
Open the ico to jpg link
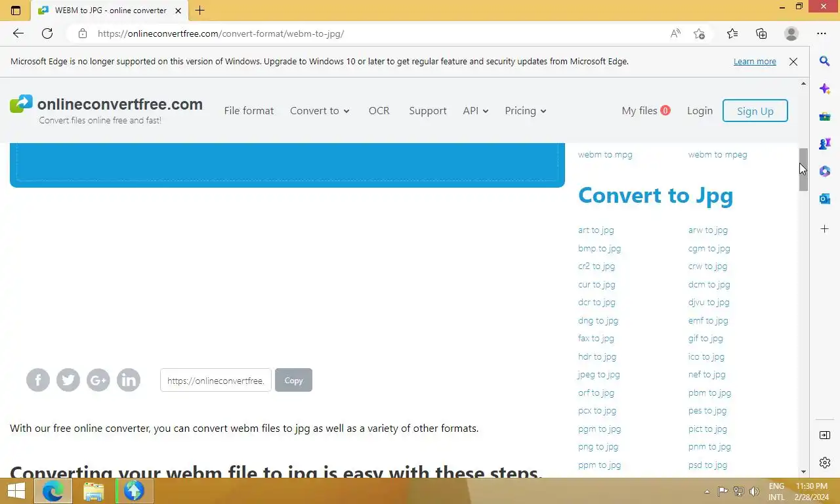coord(706,356)
